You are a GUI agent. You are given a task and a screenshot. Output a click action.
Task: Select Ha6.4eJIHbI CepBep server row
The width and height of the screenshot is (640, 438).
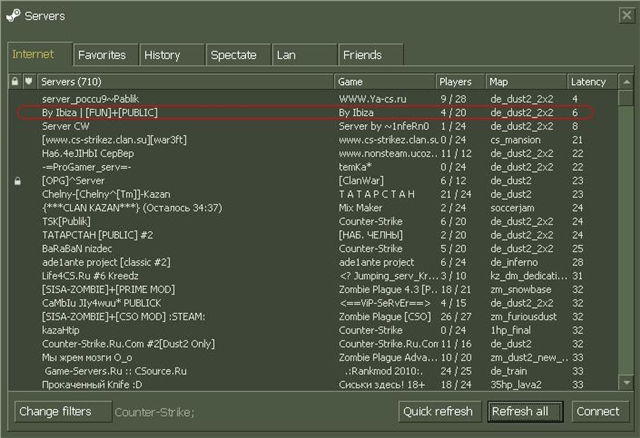(x=312, y=153)
